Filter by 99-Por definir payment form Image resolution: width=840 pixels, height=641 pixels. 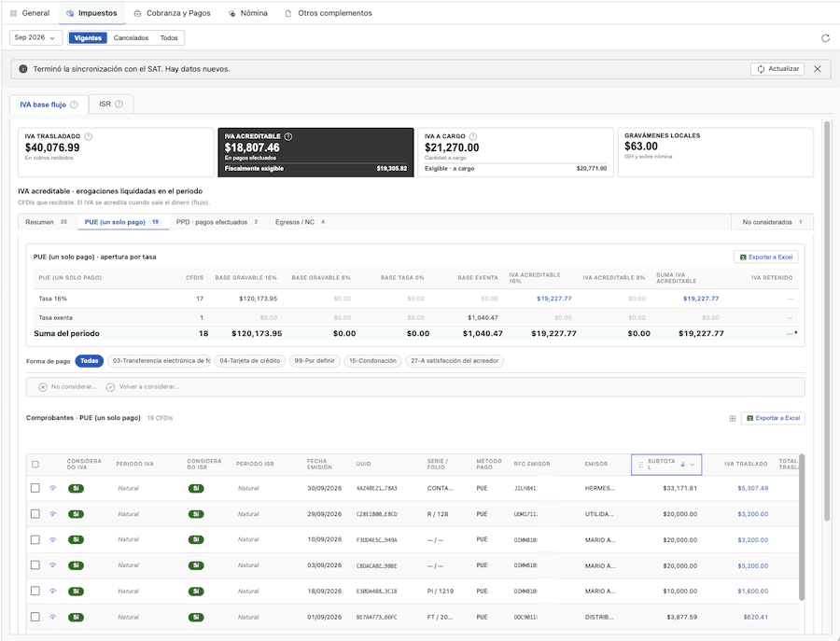tap(315, 361)
